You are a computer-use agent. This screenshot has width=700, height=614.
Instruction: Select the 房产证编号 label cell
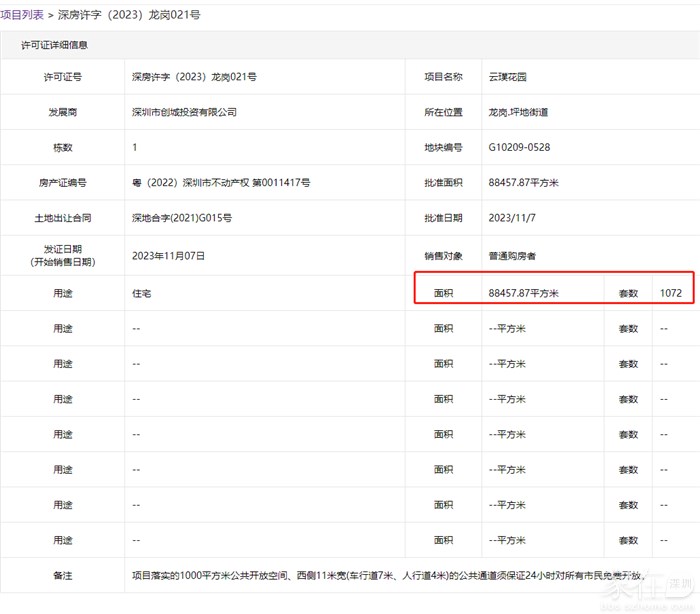63,183
